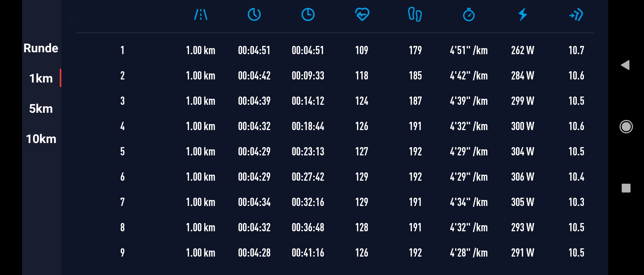Select the 1km split tab
This screenshot has width=644, height=275.
point(41,78)
